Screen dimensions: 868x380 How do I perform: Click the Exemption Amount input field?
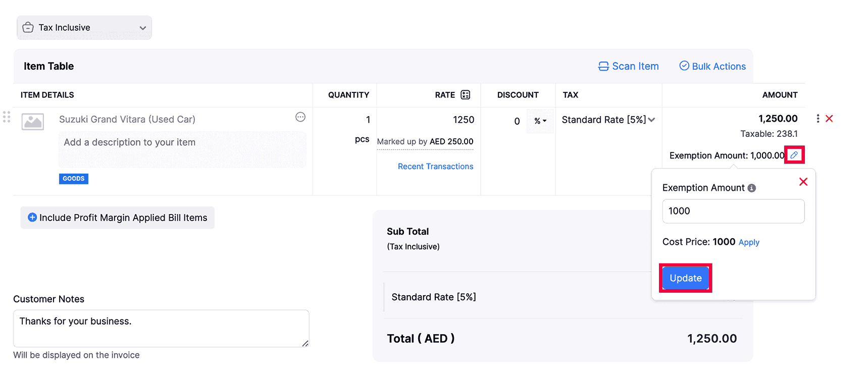733,211
